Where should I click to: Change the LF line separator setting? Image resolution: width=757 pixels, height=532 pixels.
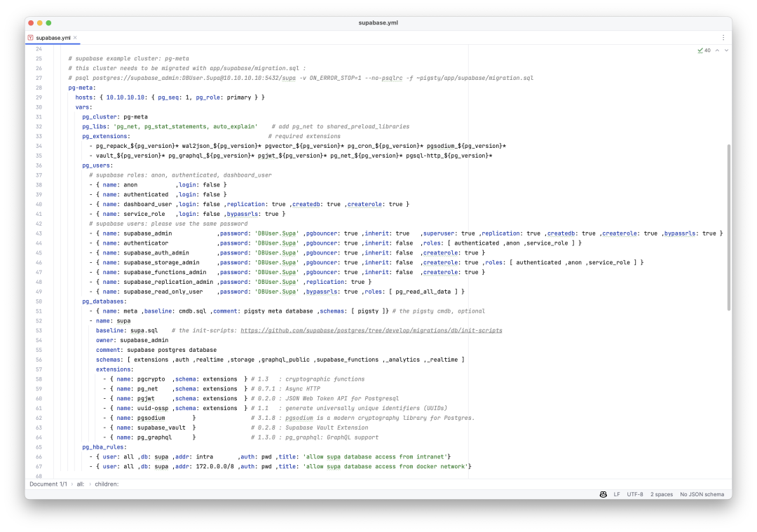pos(617,494)
